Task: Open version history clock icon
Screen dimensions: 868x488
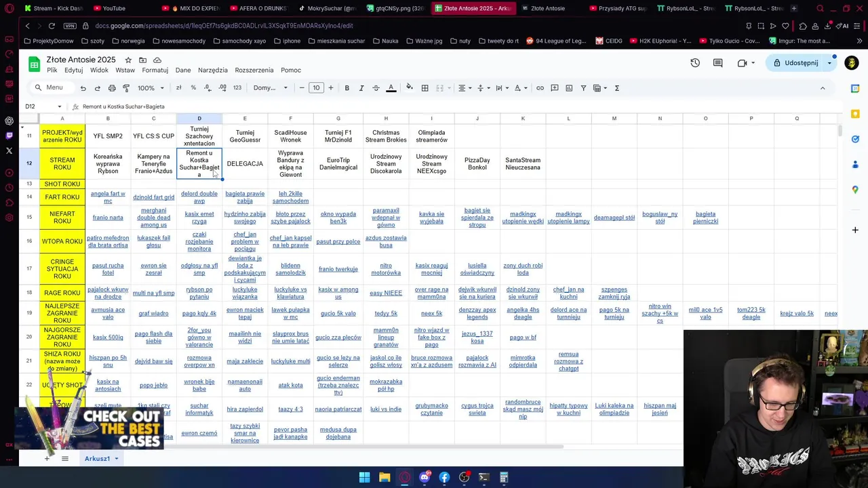Action: pyautogui.click(x=695, y=63)
